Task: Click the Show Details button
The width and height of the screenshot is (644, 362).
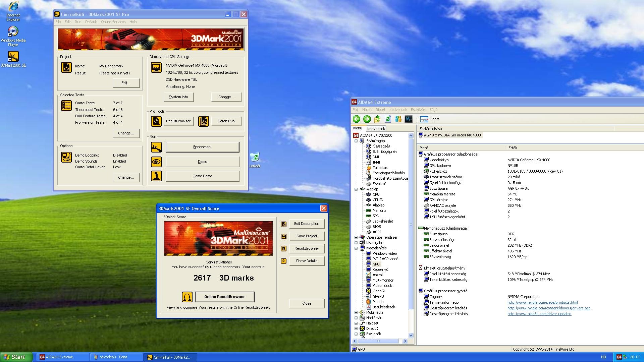Action: (307, 261)
